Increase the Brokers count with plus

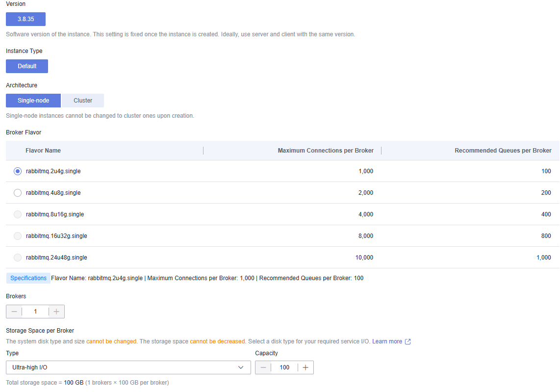(56, 312)
